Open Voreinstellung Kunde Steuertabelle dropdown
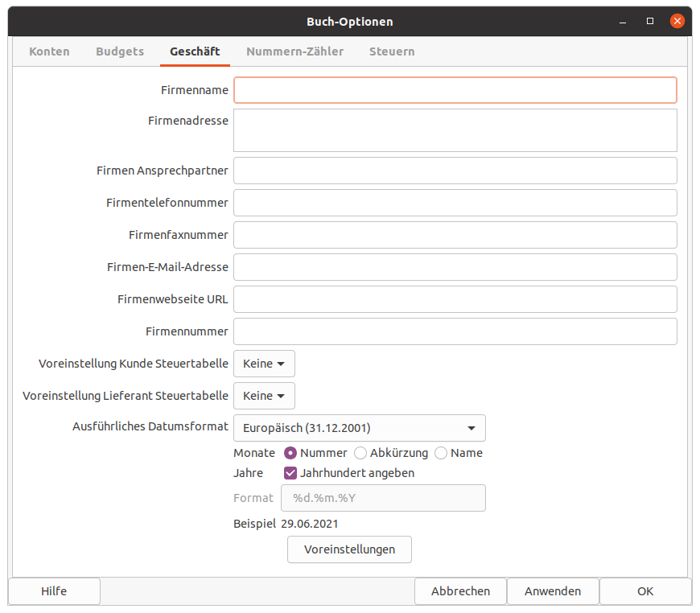Screen dimensions: 700x613 pyautogui.click(x=264, y=364)
